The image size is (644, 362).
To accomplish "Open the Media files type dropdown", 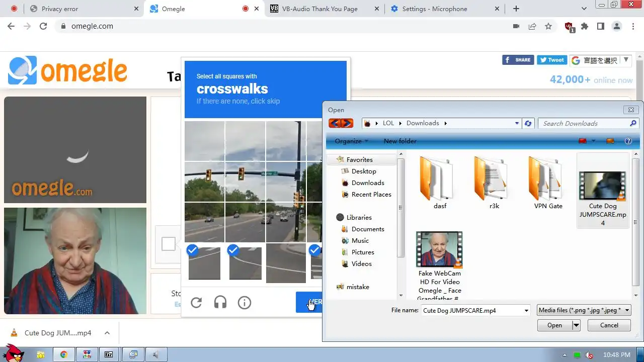I will point(584,310).
